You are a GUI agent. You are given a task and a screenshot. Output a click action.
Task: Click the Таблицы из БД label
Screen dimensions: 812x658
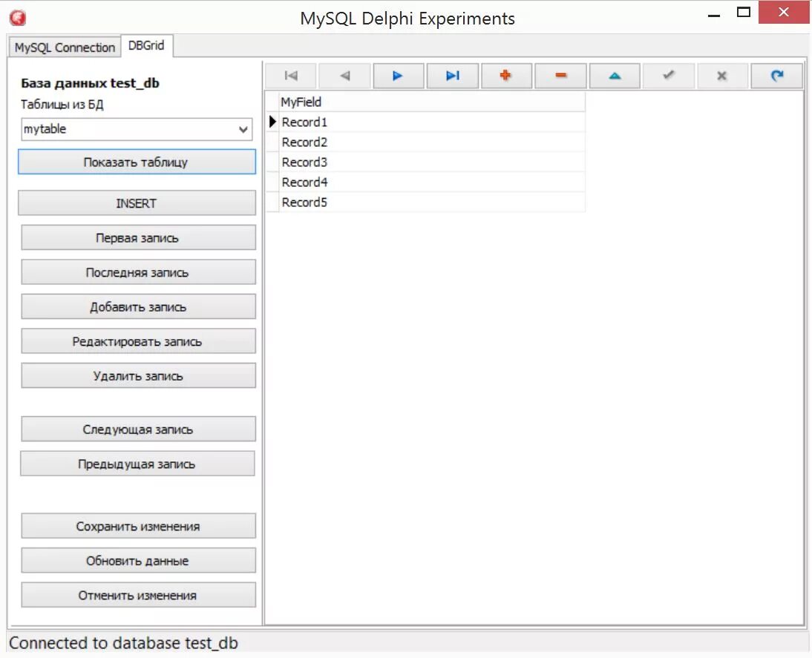point(62,105)
